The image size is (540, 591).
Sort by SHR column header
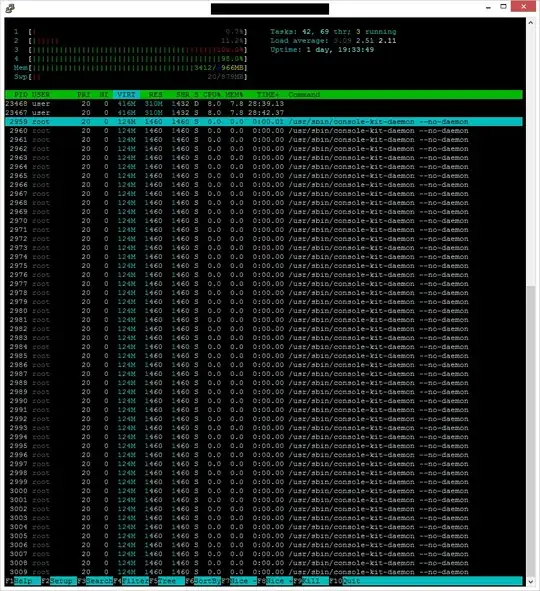coord(183,95)
